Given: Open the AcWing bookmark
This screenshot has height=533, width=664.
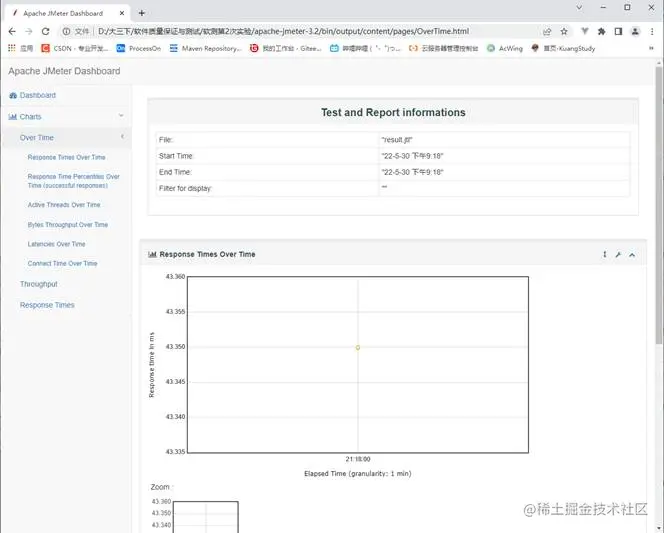Looking at the screenshot, I should click(x=504, y=48).
